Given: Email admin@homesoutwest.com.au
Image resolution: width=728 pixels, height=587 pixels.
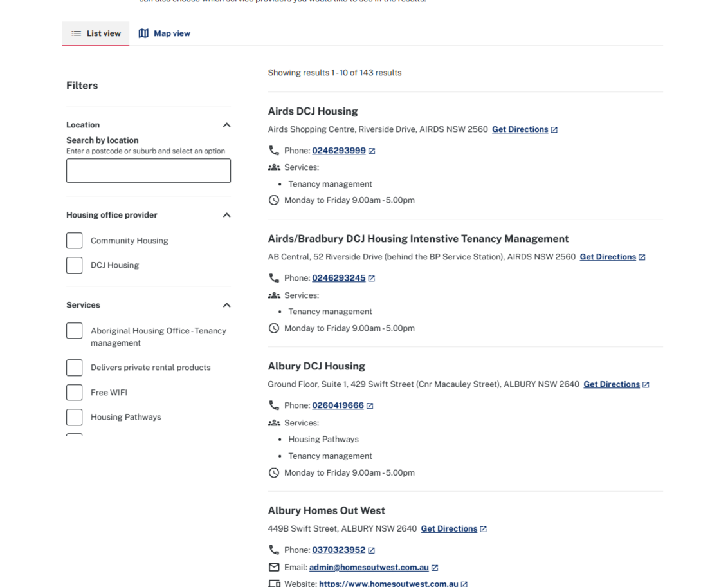Looking at the screenshot, I should pos(369,568).
